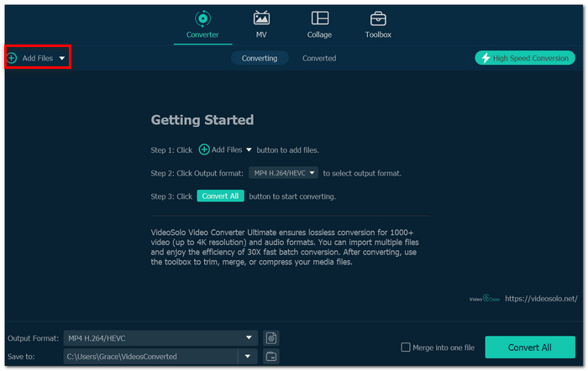
Task: Click the Convert All button in Step 3
Action: pos(220,196)
